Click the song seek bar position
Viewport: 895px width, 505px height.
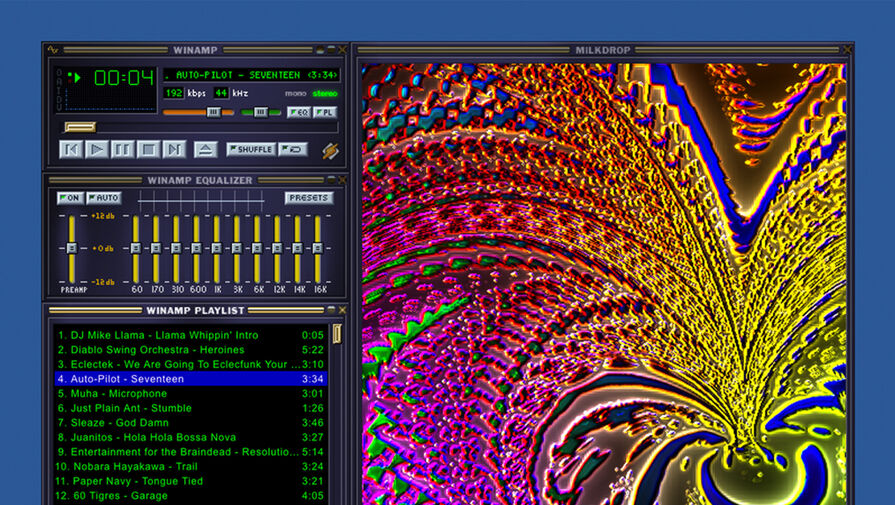point(201,127)
